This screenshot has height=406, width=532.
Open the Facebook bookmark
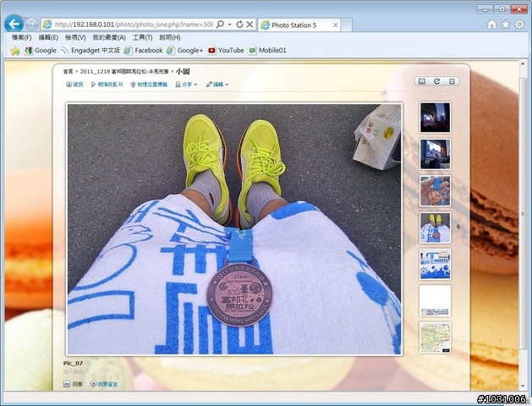[143, 51]
